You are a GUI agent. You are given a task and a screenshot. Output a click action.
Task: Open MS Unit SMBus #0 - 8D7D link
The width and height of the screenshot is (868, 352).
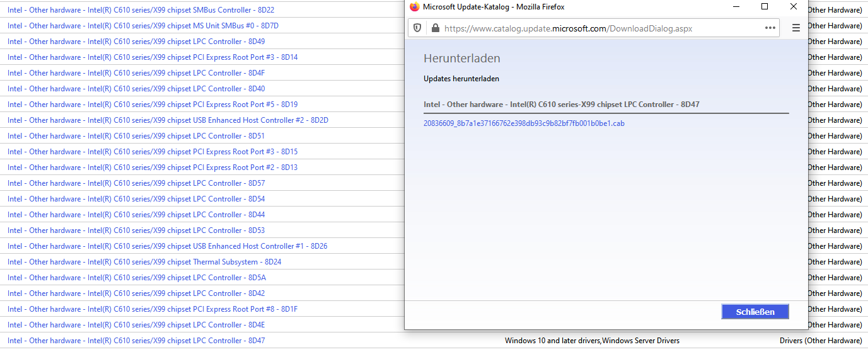(143, 26)
